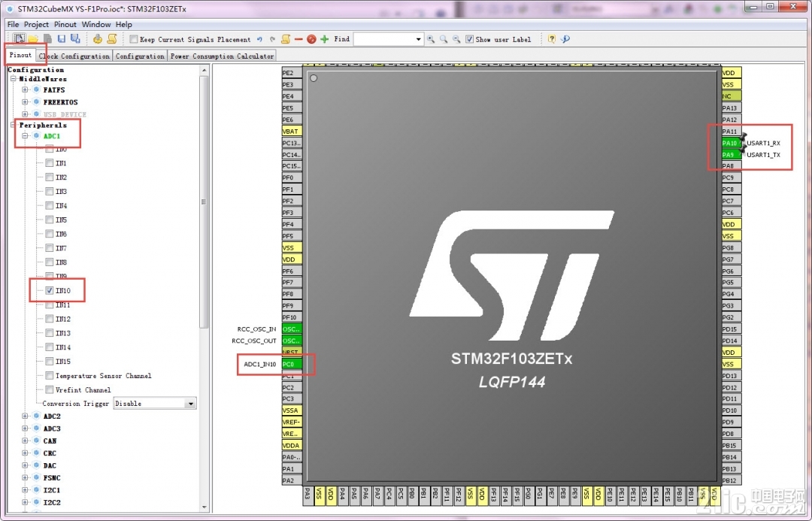Generate code with the gear icon
Viewport: 812px width, 521px height.
[x=97, y=39]
